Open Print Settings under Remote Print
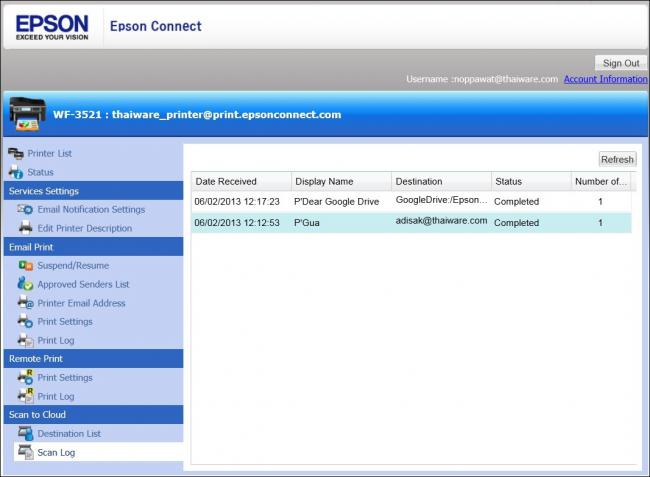650x477 pixels. click(x=65, y=378)
